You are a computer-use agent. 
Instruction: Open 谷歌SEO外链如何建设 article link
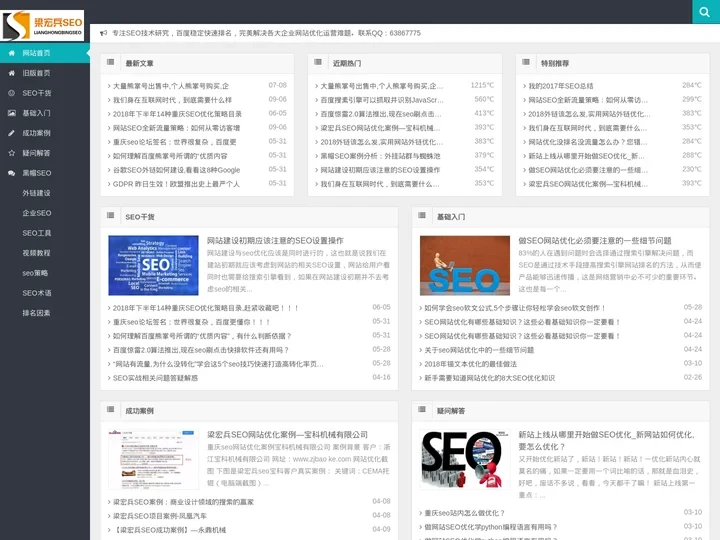[x=174, y=170]
